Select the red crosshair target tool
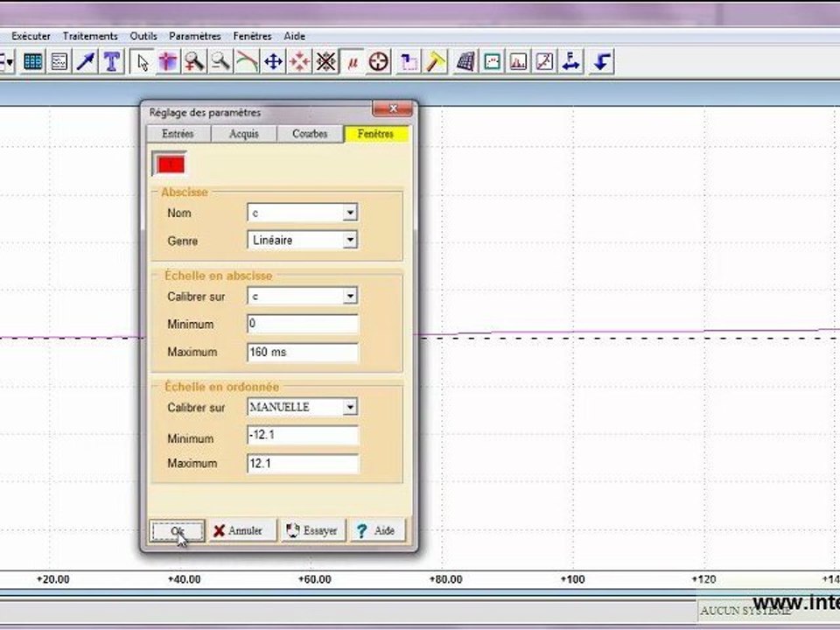Screen dimensions: 840x630 (x=379, y=61)
